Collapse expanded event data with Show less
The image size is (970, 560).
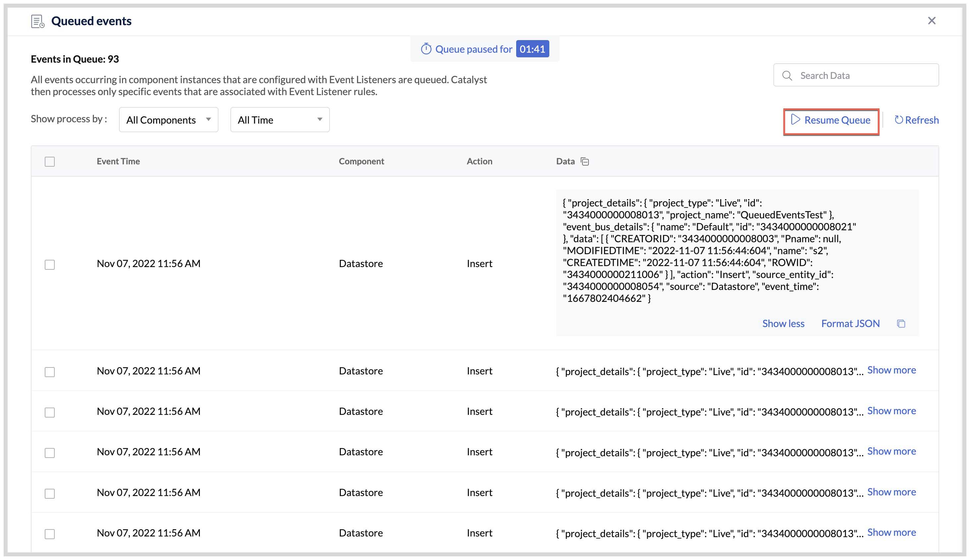(x=783, y=323)
